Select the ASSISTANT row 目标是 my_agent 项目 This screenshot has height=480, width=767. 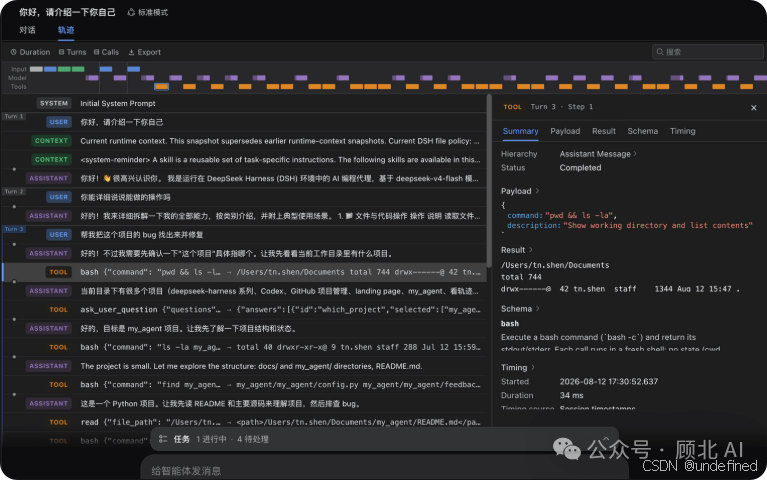pyautogui.click(x=244, y=328)
